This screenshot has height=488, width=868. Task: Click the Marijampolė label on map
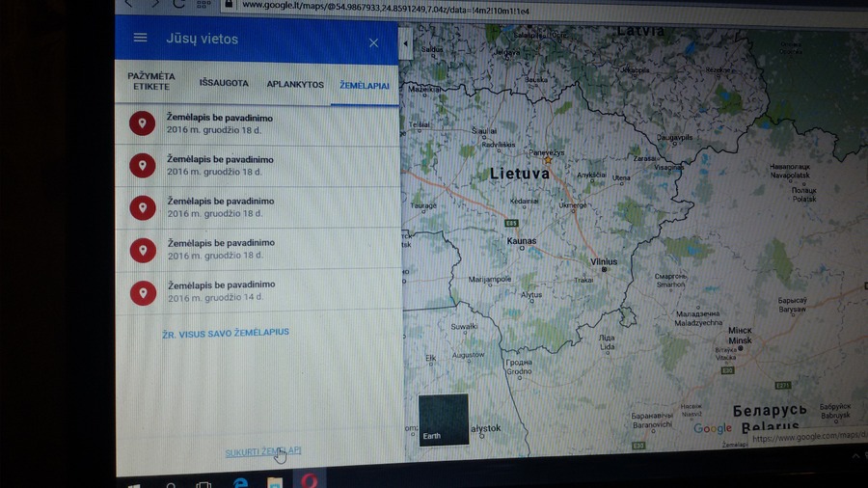(x=490, y=279)
